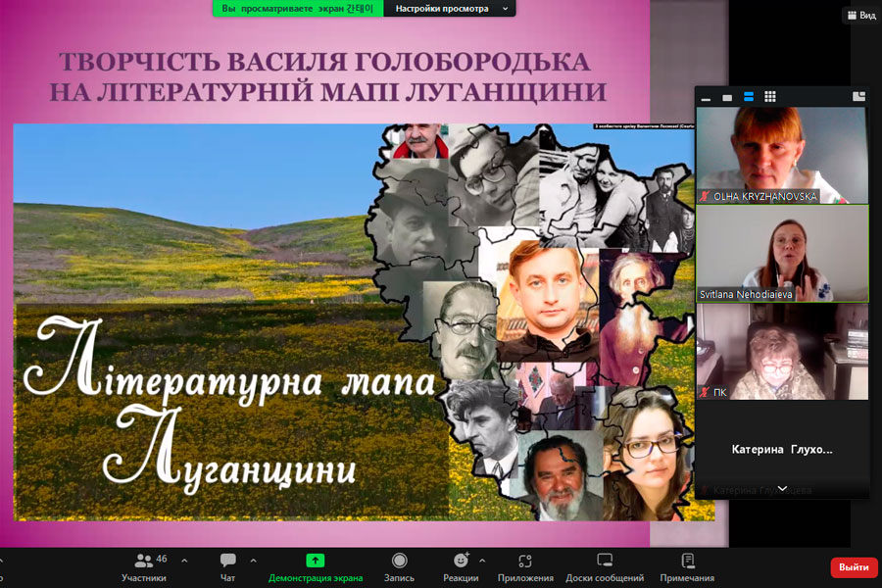Select the blue active speaker layout icon

pyautogui.click(x=749, y=97)
